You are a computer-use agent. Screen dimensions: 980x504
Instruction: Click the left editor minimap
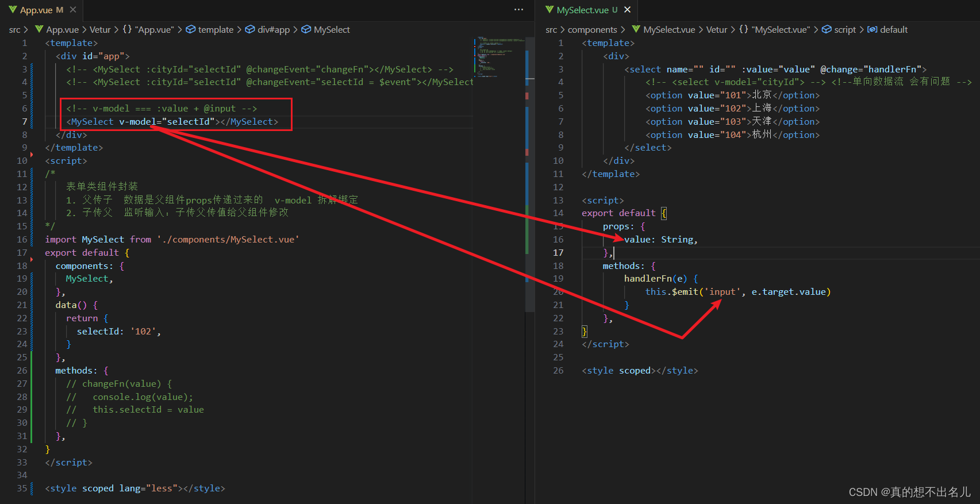tap(499, 57)
